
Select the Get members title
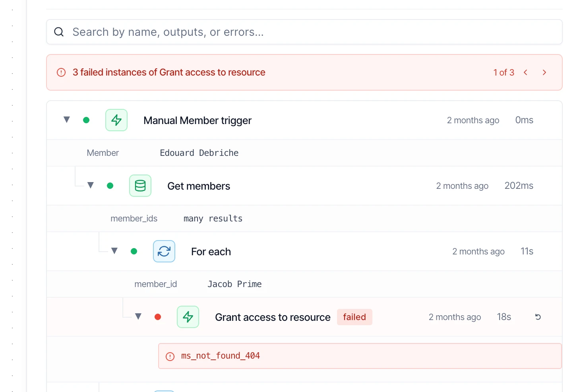[x=199, y=186]
